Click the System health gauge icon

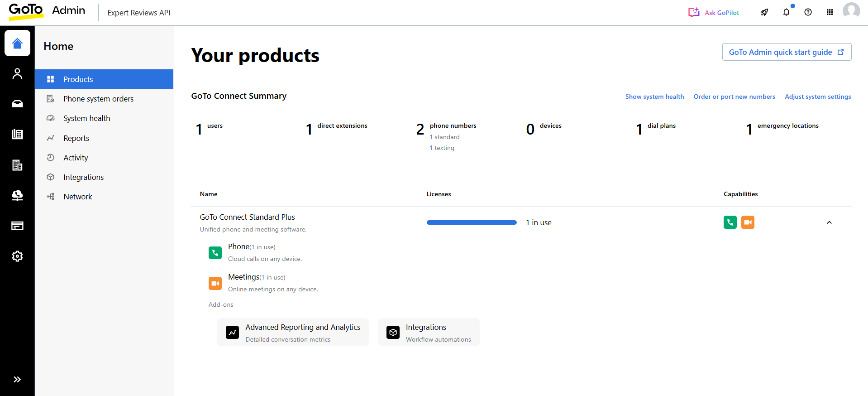pos(51,118)
